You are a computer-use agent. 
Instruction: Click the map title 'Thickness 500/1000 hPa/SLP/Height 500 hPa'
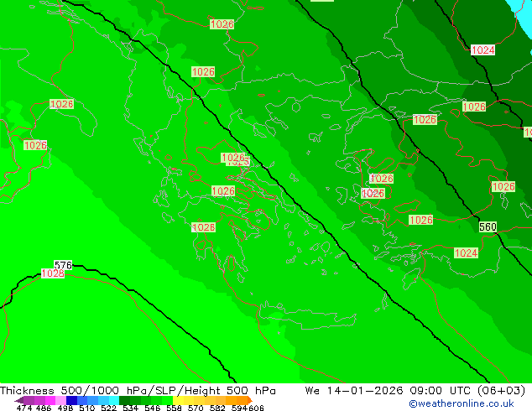[x=138, y=391]
